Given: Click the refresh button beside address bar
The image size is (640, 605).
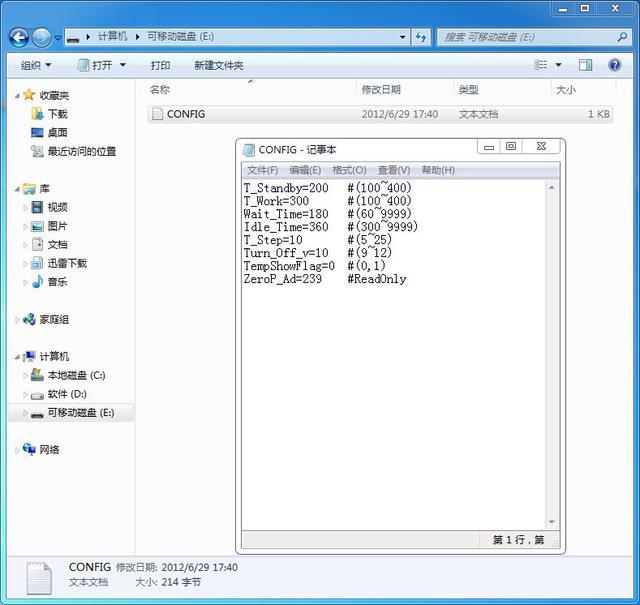Looking at the screenshot, I should pos(421,37).
